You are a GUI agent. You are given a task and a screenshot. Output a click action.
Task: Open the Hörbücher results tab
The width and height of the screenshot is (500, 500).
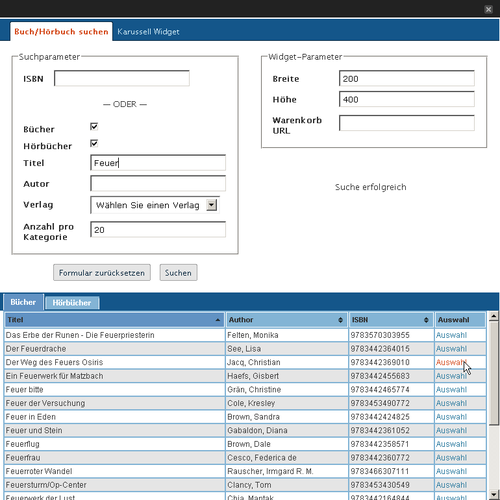click(x=72, y=303)
